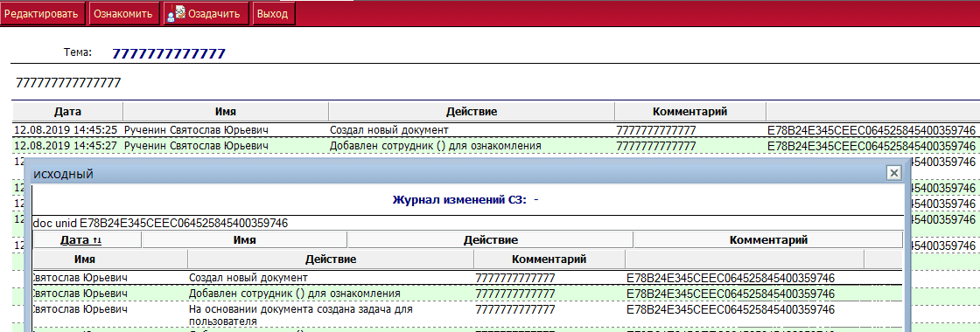Viewport: 980px width, 332px height.
Task: Click Создал новый документ in background table
Action: (388, 130)
